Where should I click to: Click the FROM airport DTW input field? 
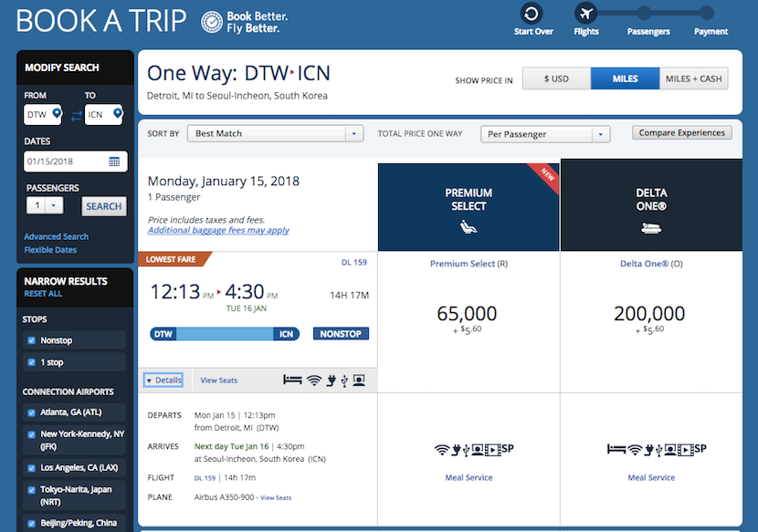[x=38, y=114]
